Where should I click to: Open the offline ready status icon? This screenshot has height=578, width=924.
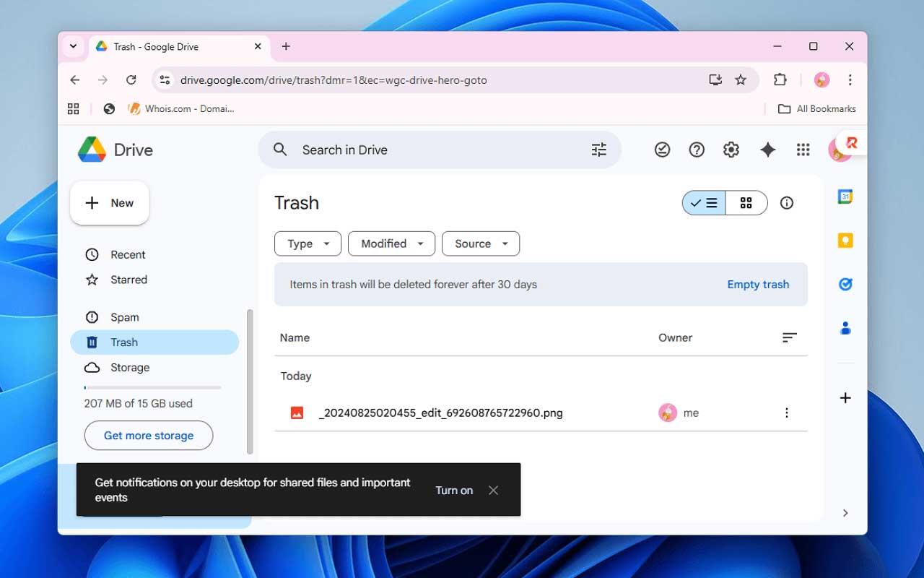[x=662, y=150]
